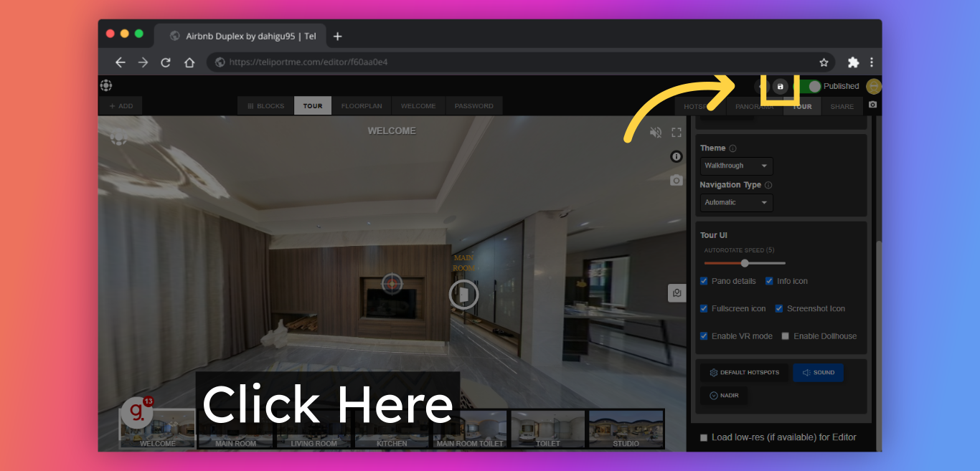
Task: Toggle the Info icon checkbox
Action: 769,281
